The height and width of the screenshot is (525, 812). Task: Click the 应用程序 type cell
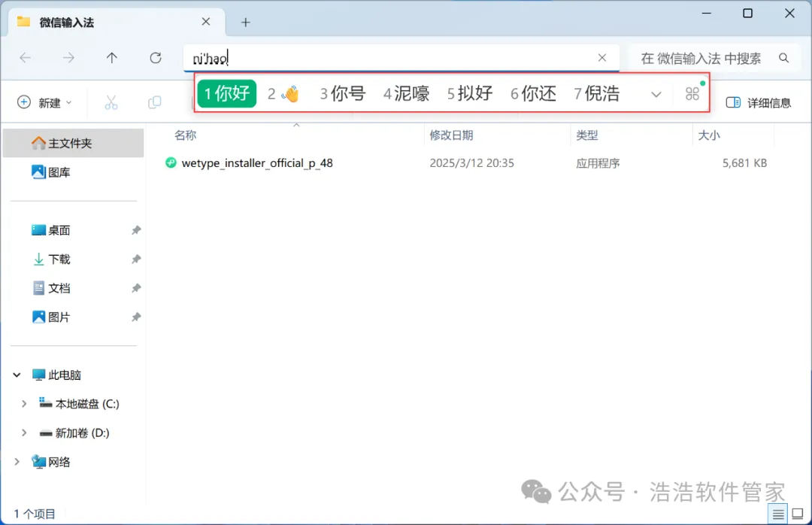tap(598, 163)
